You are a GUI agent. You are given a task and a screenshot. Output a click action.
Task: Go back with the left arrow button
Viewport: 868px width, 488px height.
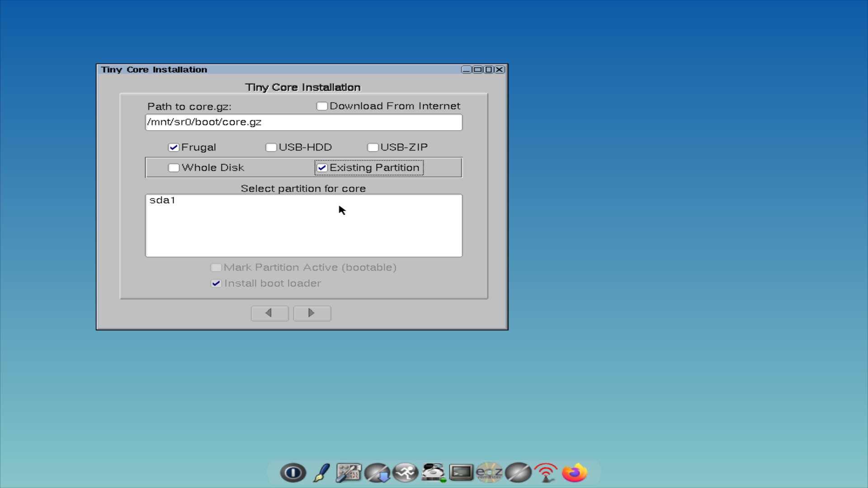pyautogui.click(x=269, y=313)
